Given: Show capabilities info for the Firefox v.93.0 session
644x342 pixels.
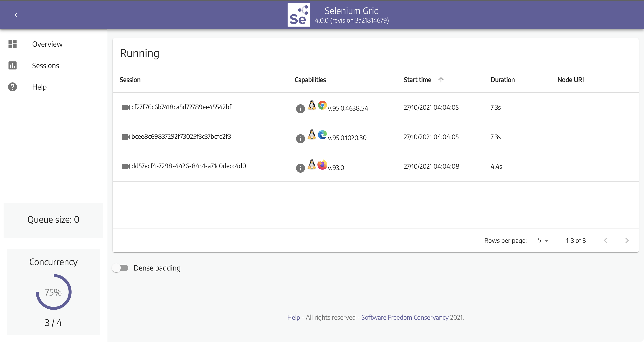Looking at the screenshot, I should tap(300, 168).
